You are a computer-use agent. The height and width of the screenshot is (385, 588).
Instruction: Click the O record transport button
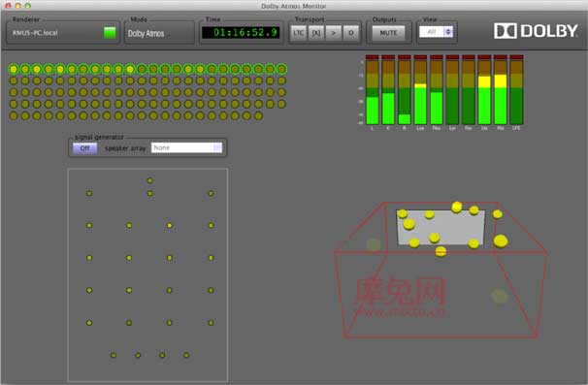pos(351,33)
